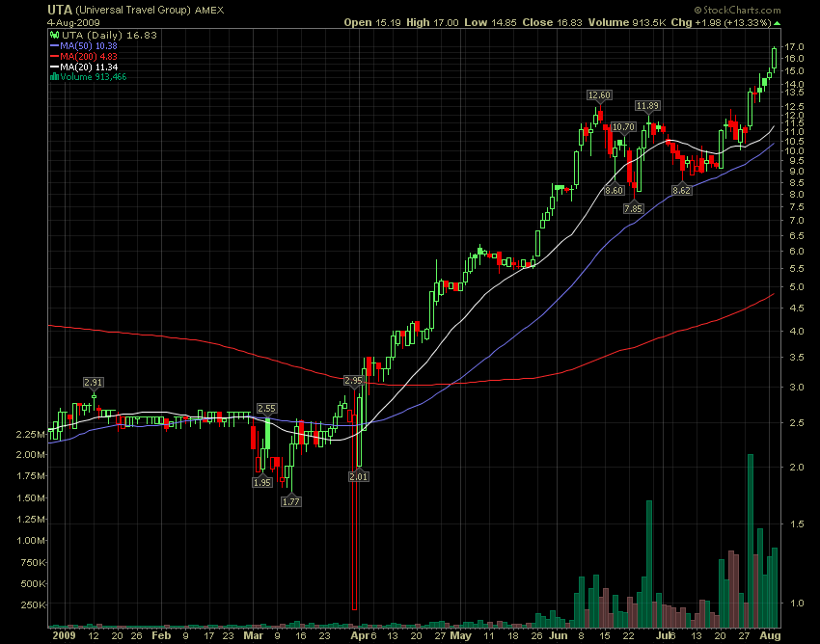Click the May label on the date axis
820x644 pixels.
461,635
